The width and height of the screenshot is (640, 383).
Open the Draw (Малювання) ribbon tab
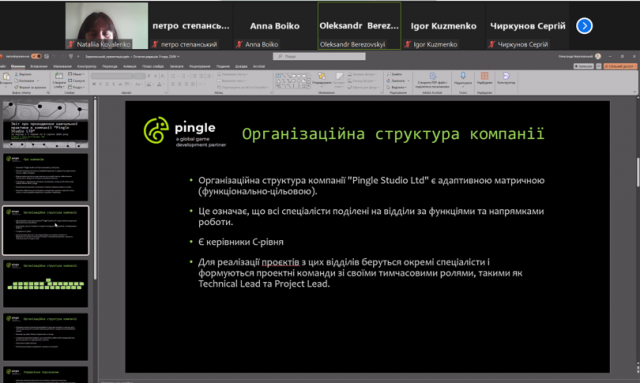tap(62, 66)
